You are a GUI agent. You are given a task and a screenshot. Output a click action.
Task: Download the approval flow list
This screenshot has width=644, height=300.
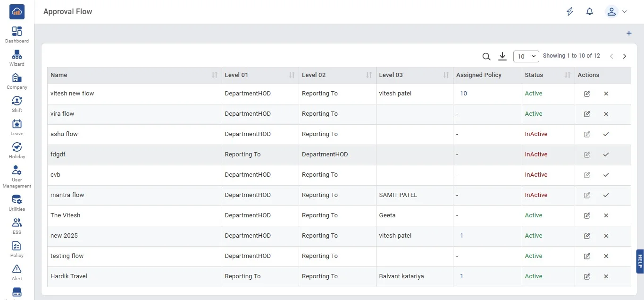(502, 57)
